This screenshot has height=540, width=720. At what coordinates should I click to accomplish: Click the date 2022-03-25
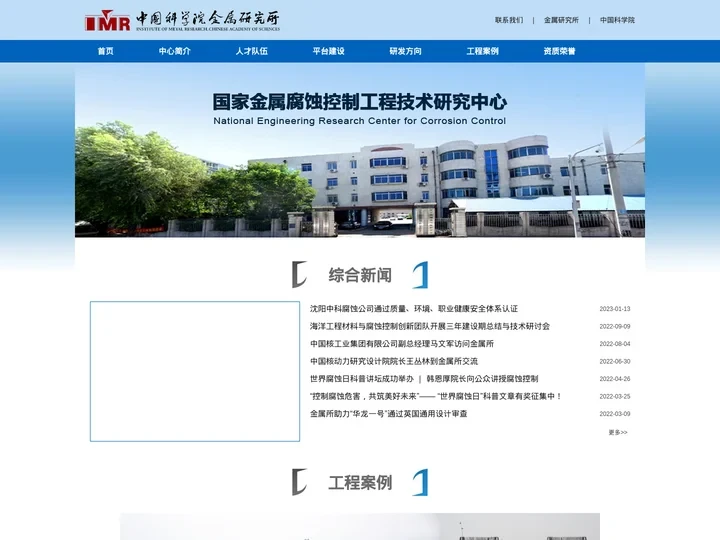(615, 396)
